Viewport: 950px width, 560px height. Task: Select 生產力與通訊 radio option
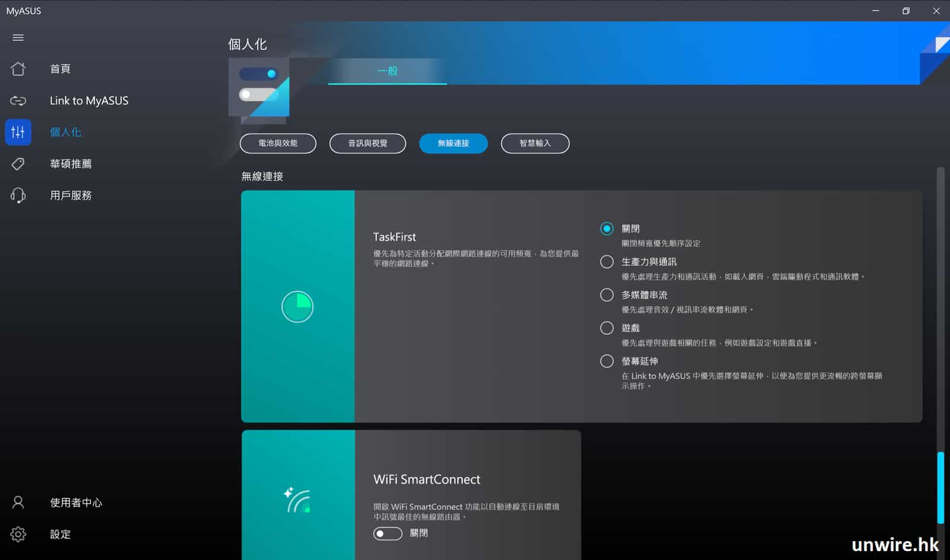[606, 262]
